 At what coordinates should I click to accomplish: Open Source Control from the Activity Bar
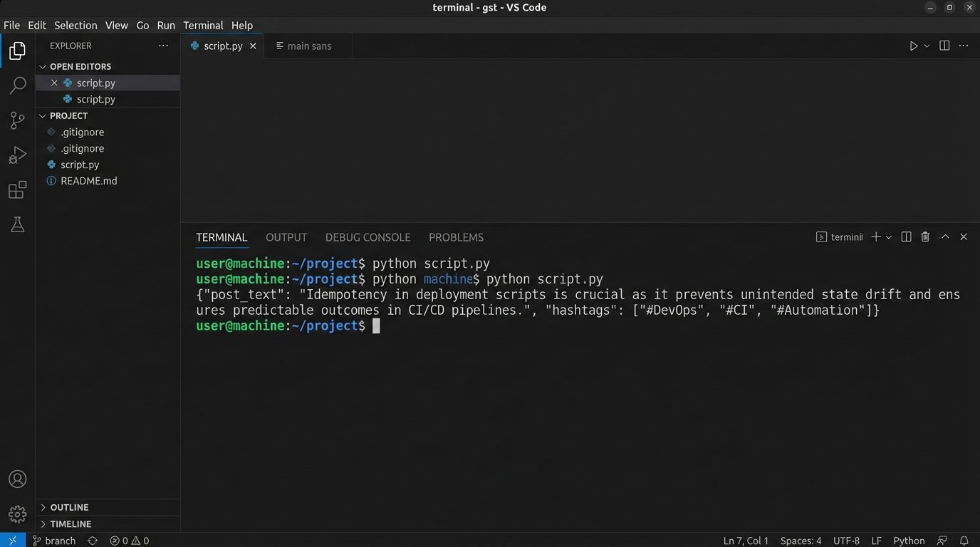point(17,120)
